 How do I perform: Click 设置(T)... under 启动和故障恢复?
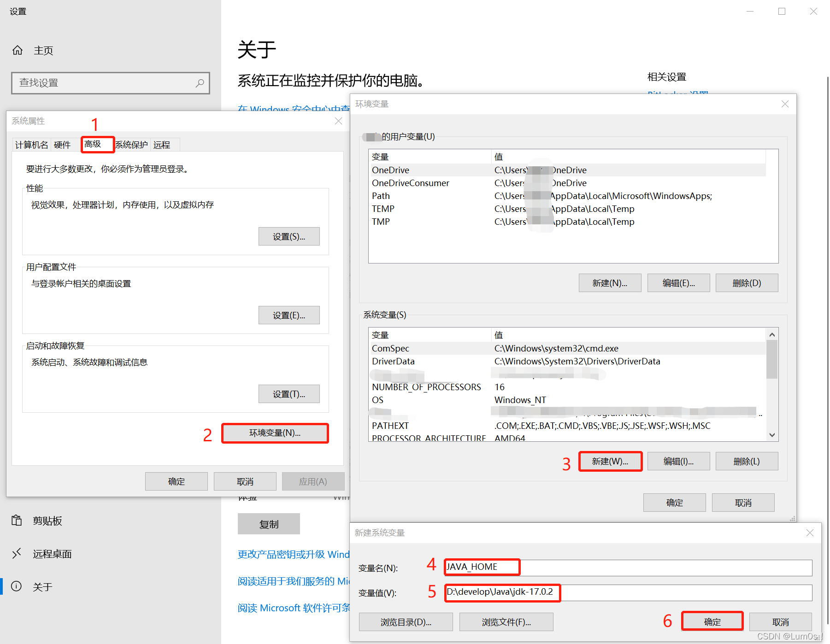click(x=289, y=394)
